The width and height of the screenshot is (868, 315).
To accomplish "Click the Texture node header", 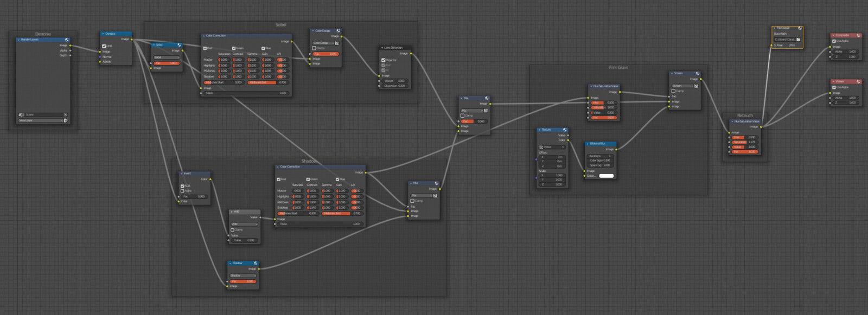I will point(552,130).
